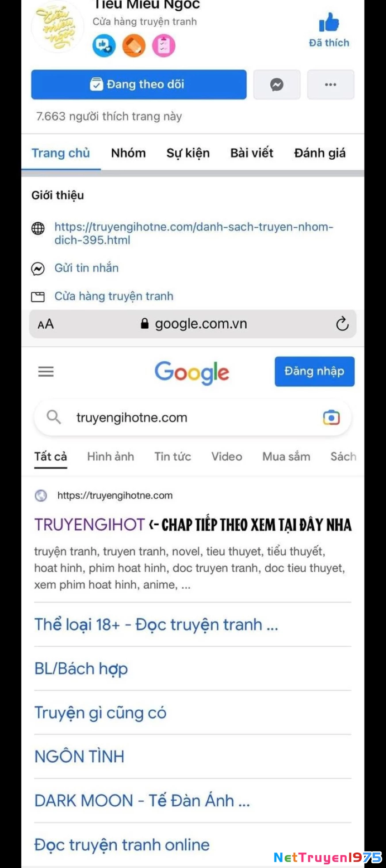386x868 pixels.
Task: Click the Gửi tin nhắn link
Action: 86,268
